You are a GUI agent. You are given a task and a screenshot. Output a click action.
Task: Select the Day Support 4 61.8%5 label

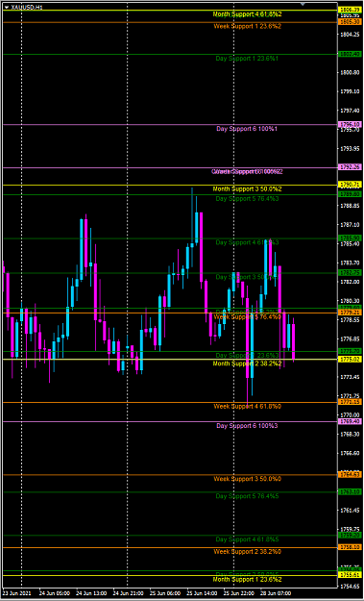247,539
